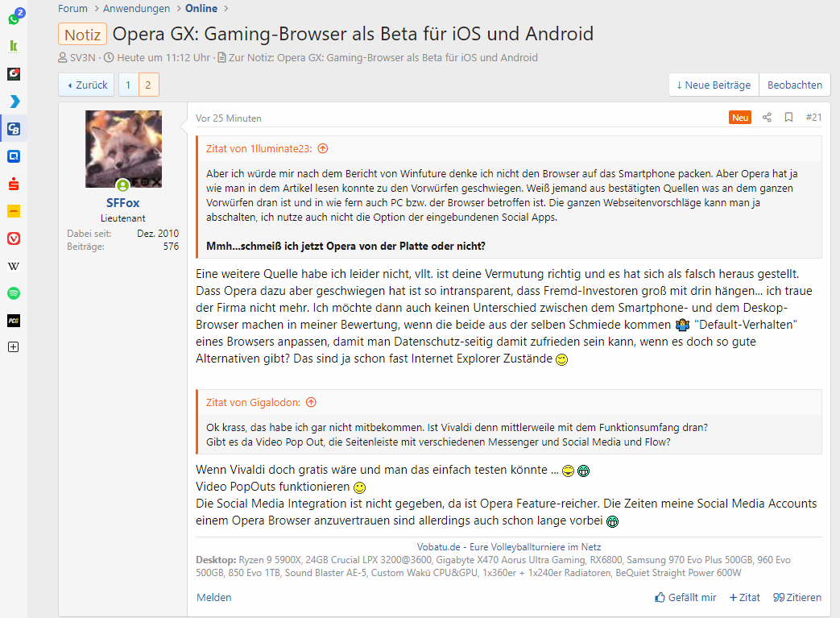Select page 2 in pagination
Screen dimensions: 840x618
(148, 85)
